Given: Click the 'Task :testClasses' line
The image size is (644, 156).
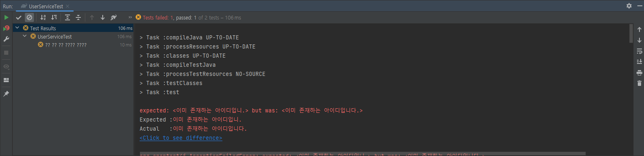Looking at the screenshot, I should [x=171, y=83].
